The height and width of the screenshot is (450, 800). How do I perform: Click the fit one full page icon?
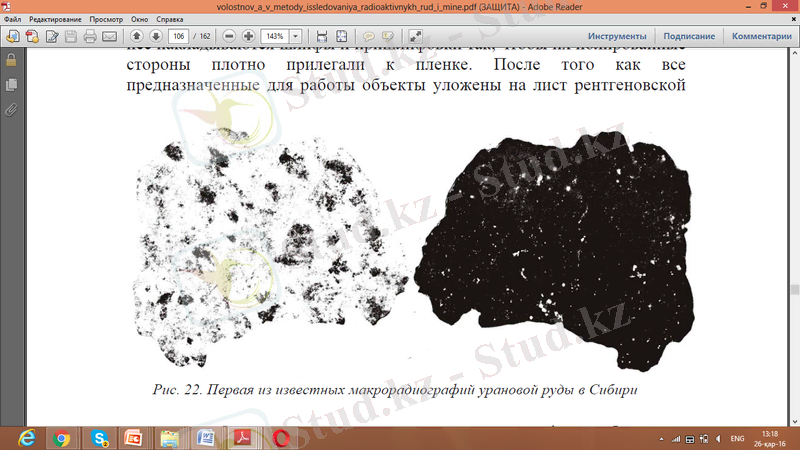(x=341, y=36)
